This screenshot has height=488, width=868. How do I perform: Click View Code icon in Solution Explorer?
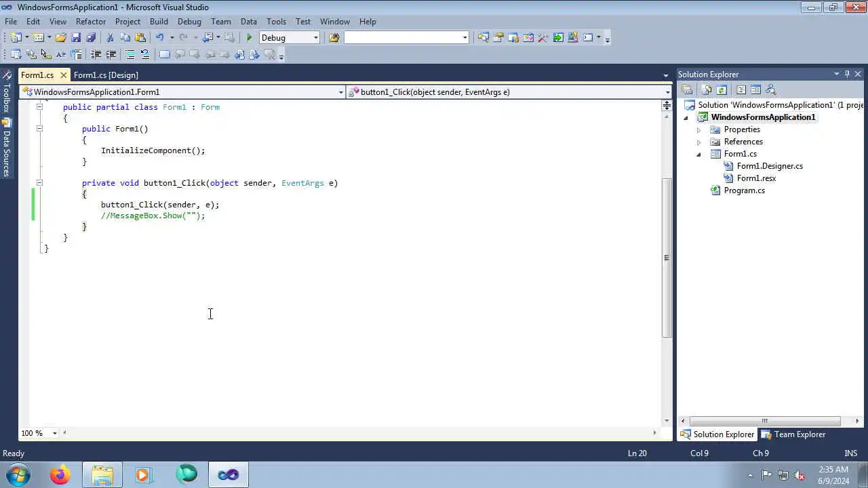point(741,89)
